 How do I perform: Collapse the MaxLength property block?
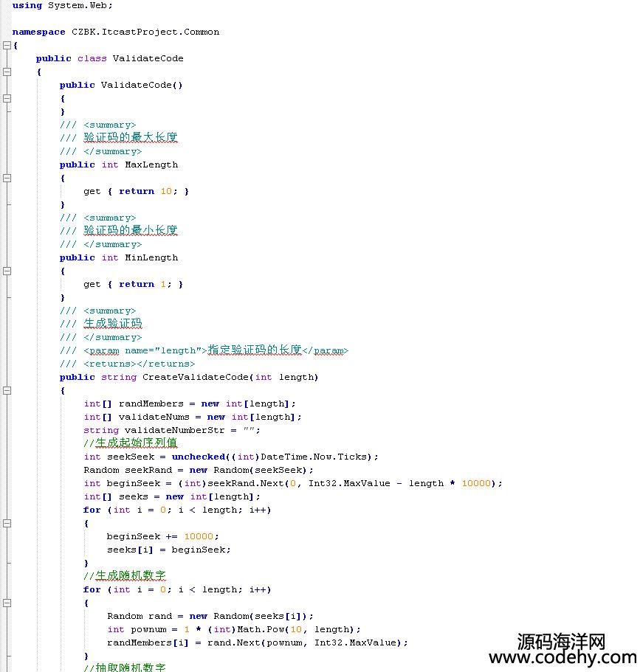7,178
